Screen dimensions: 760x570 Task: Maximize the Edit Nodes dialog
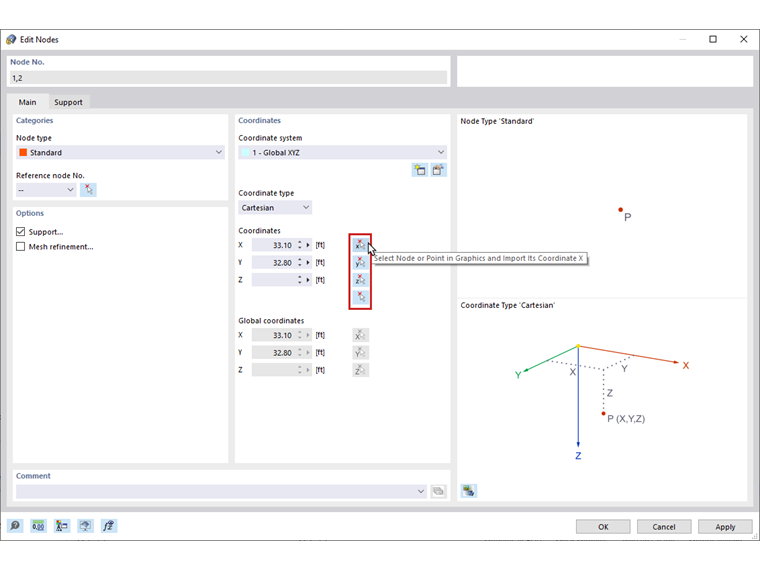click(713, 39)
